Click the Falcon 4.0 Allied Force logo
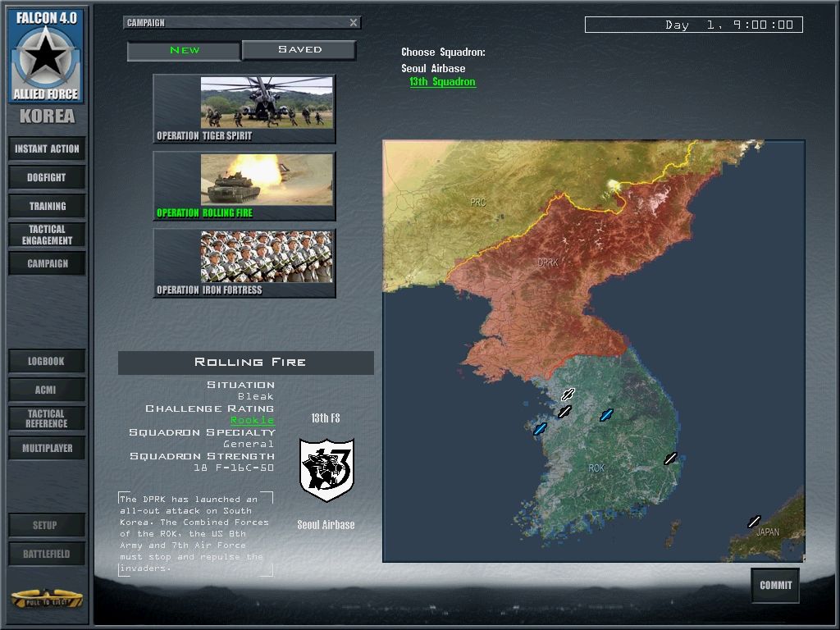The image size is (840, 630). click(x=47, y=57)
